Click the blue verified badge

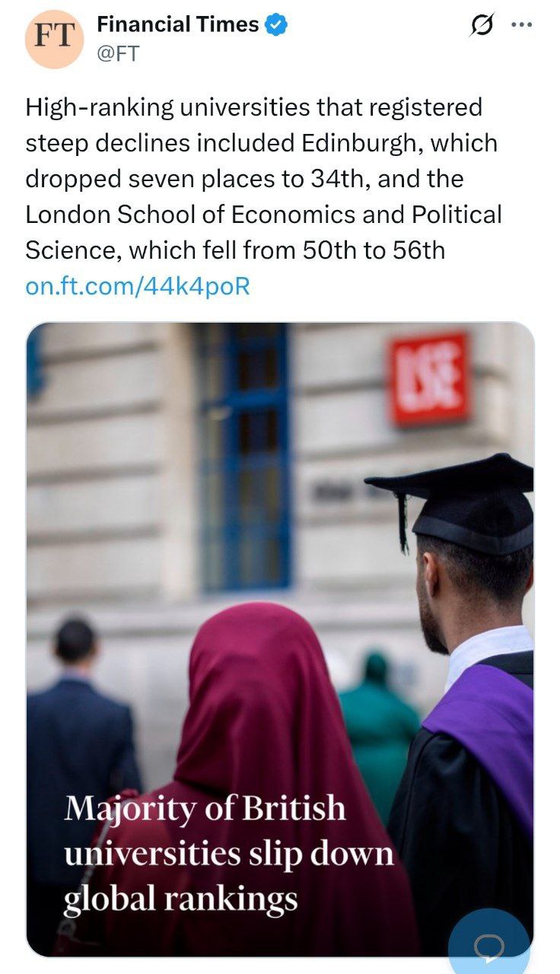tap(276, 25)
